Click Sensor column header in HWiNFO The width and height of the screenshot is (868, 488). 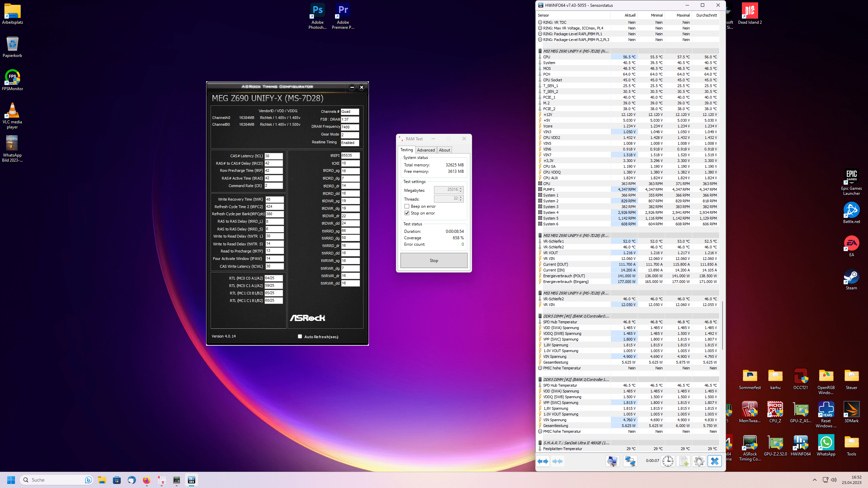(x=573, y=15)
